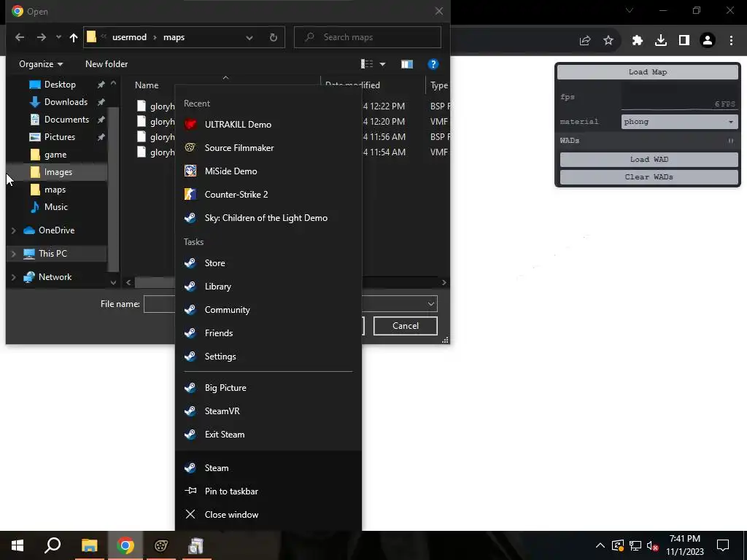Open Chrome downloads icon

click(661, 41)
